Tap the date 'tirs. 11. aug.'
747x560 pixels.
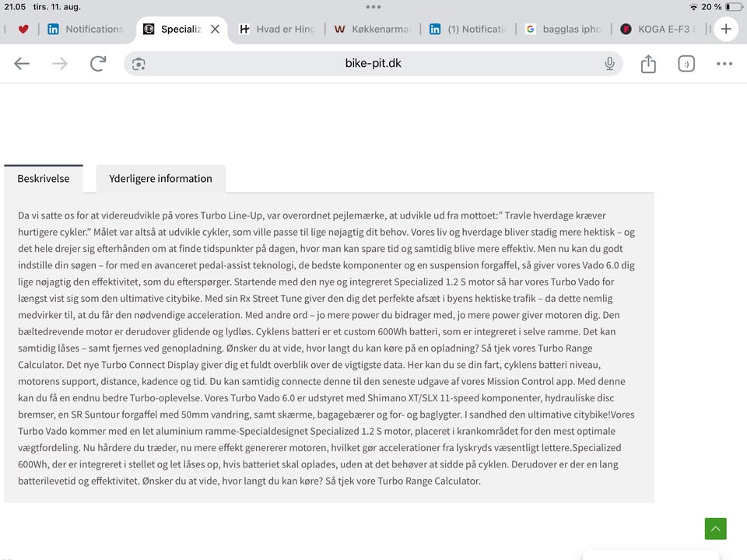pyautogui.click(x=57, y=7)
